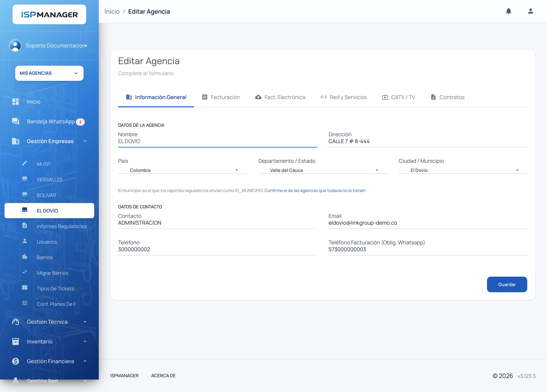The image size is (547, 392).
Task: Click the Bandeja WhatsApp chat icon
Action: pos(15,121)
